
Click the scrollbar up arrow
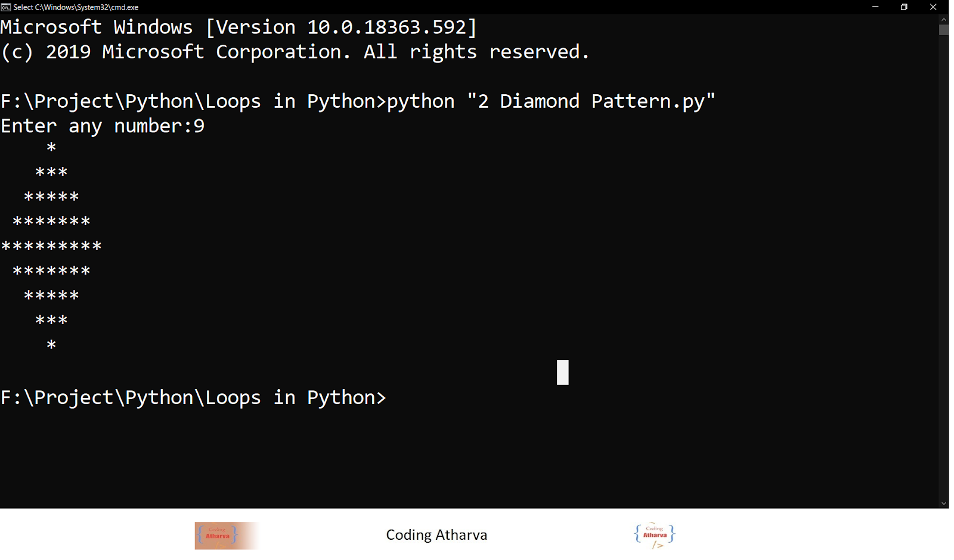(944, 18)
